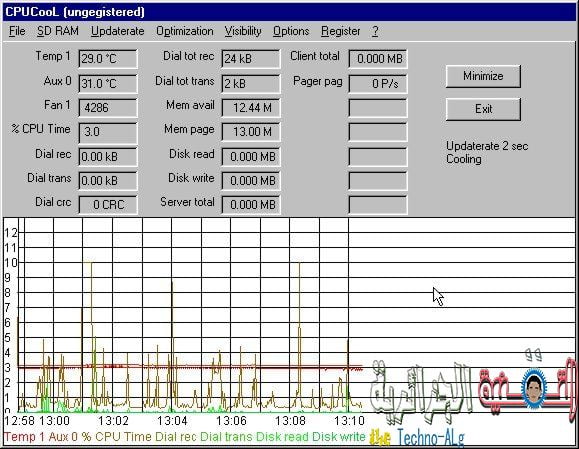This screenshot has width=579, height=449.
Task: Click the Dial rec graph legend entry
Action: 175,437
